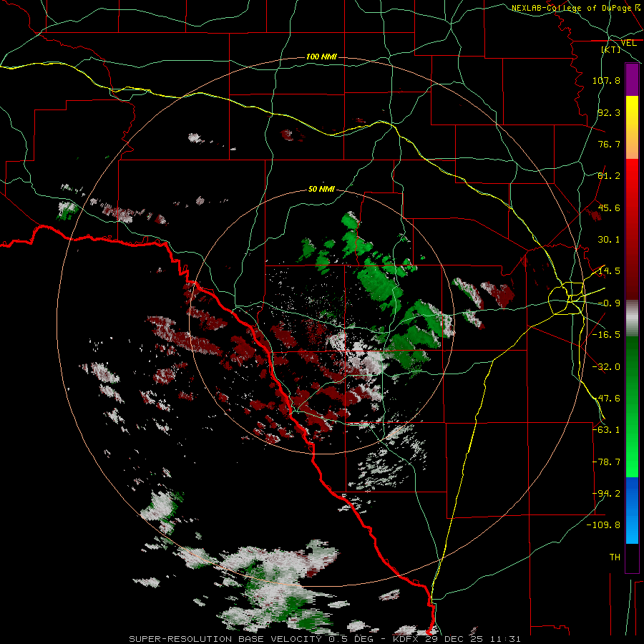Click the -16.5 velocity scale value
Image resolution: width=644 pixels, height=644 pixels.
point(606,335)
